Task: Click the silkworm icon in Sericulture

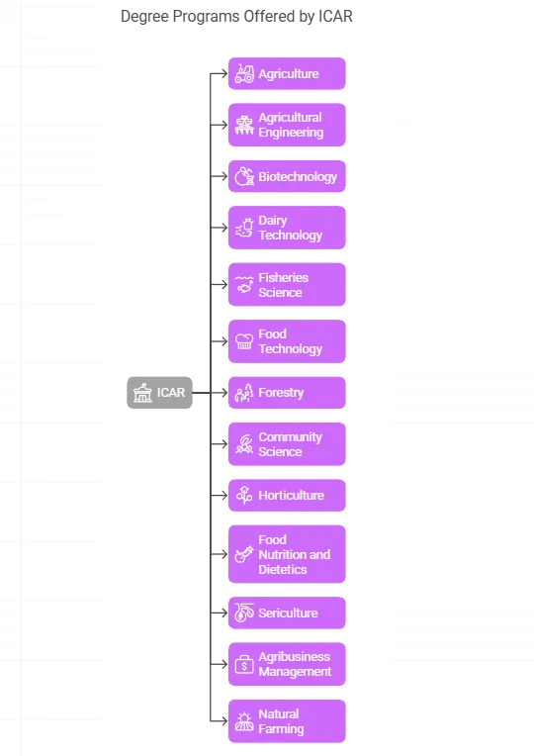Action: (244, 613)
